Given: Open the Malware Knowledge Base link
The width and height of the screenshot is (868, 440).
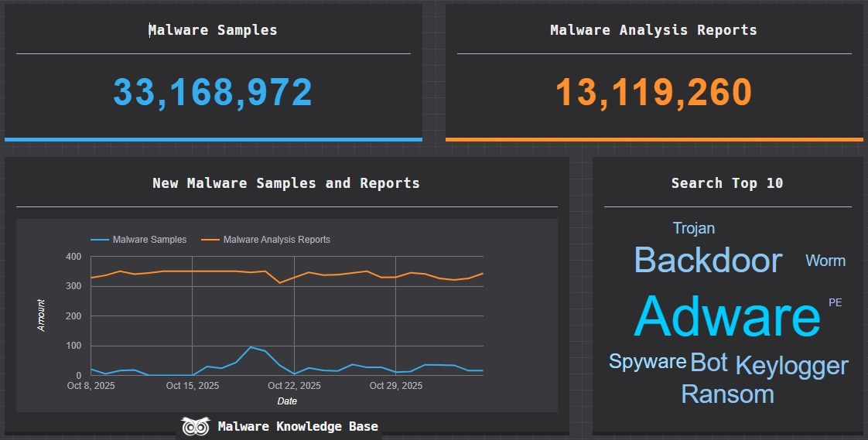Looking at the screenshot, I should pos(298,427).
